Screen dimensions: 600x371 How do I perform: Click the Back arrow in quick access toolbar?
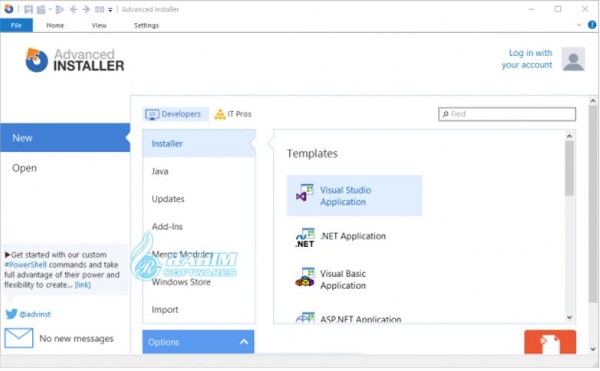(x=74, y=9)
